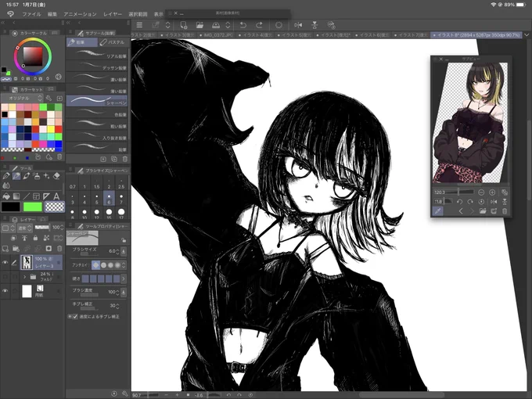Click the Undo arrow in command bar
The height and width of the screenshot is (399, 532).
point(243,25)
